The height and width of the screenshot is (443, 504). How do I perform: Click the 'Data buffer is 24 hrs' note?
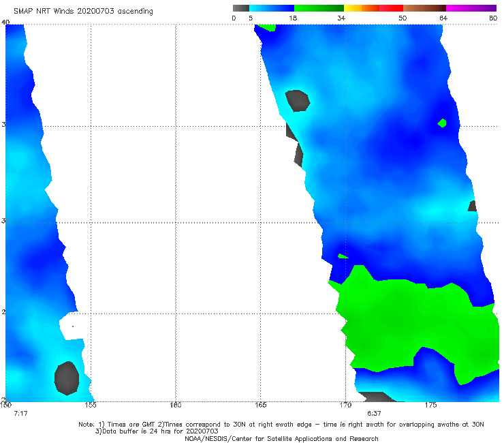(x=157, y=431)
